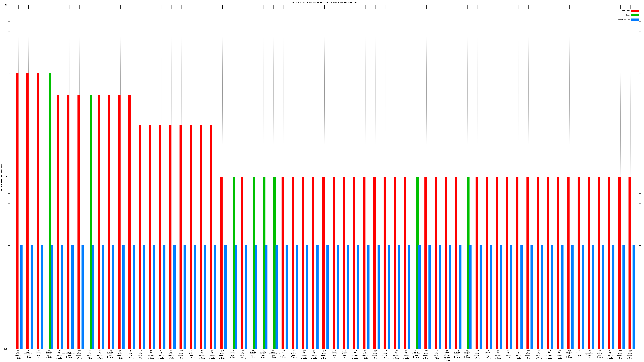The image size is (644, 362).
Task: Click the Message Count or Spam Score axis label
Action: click(1, 177)
